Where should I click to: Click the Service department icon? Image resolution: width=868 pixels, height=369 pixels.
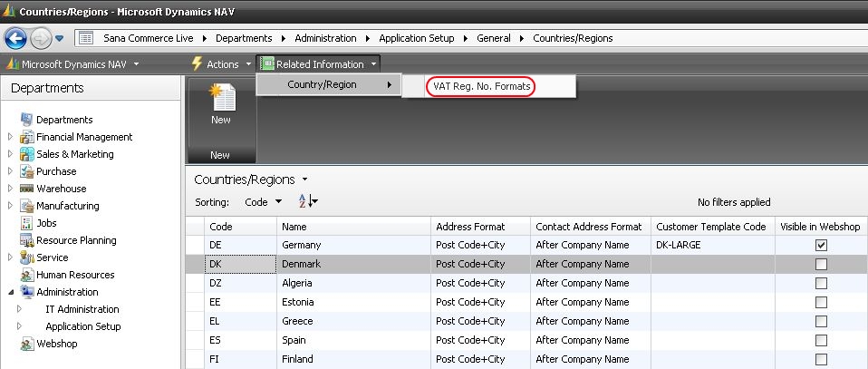[x=26, y=257]
